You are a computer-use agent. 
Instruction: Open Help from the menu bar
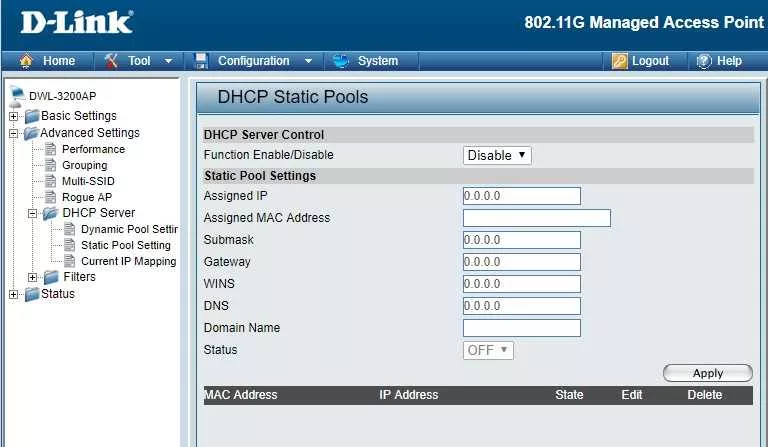pos(729,61)
